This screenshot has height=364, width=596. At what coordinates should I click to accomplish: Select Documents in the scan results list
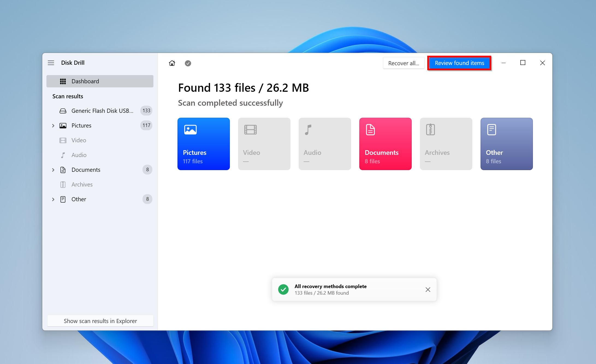coord(85,170)
